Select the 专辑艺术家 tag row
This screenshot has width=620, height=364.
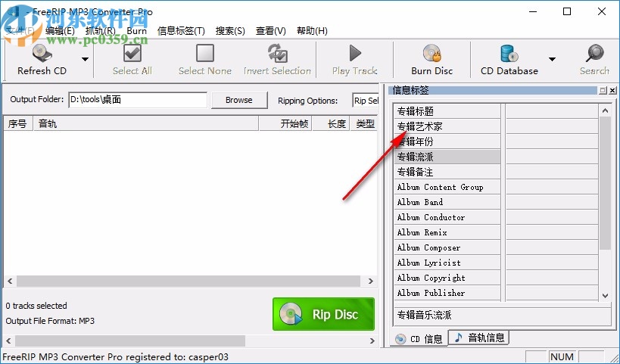click(447, 126)
